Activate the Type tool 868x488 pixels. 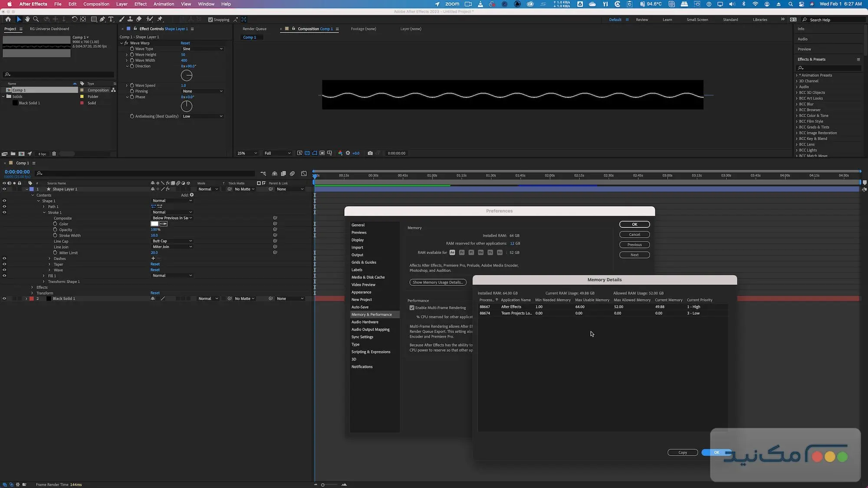[111, 20]
